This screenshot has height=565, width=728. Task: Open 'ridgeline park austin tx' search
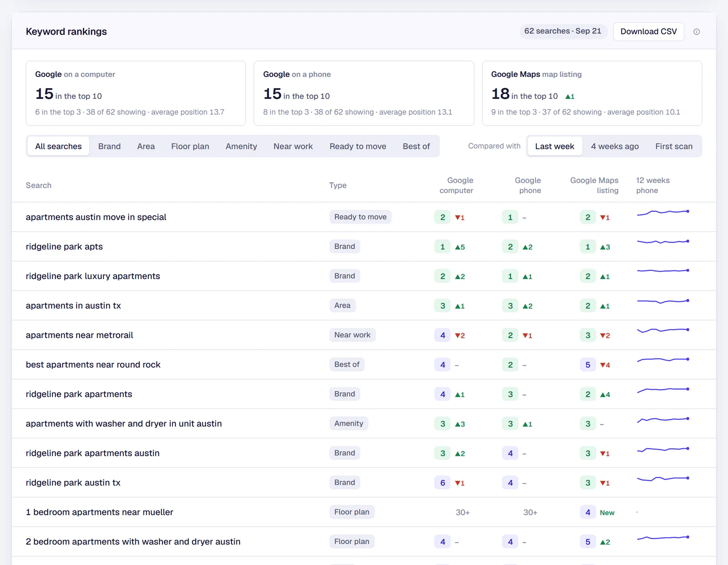364,483
